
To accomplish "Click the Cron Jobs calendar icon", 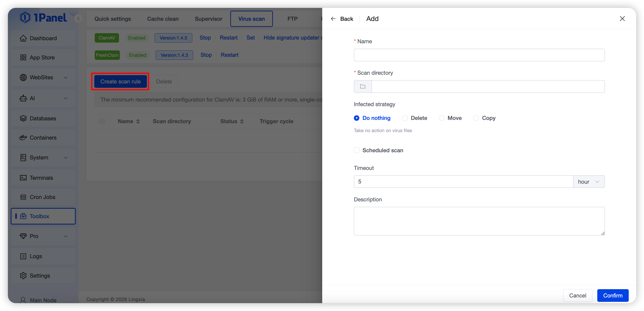I will [x=23, y=197].
